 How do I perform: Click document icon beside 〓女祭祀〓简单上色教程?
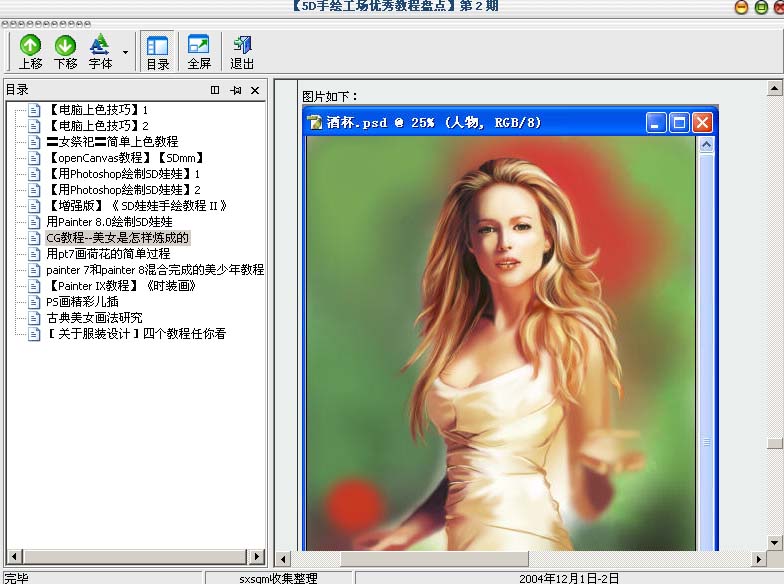(34, 142)
